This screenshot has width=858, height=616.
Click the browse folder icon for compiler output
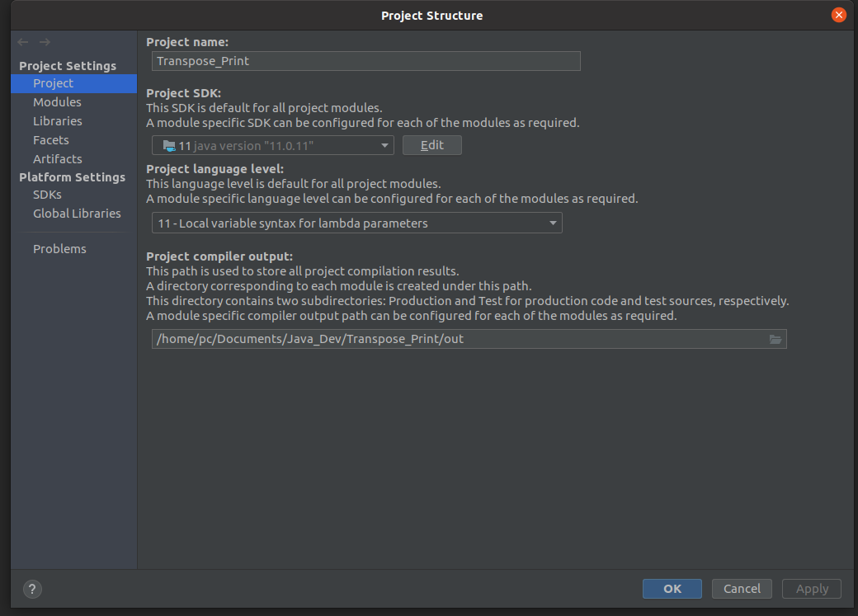(775, 339)
